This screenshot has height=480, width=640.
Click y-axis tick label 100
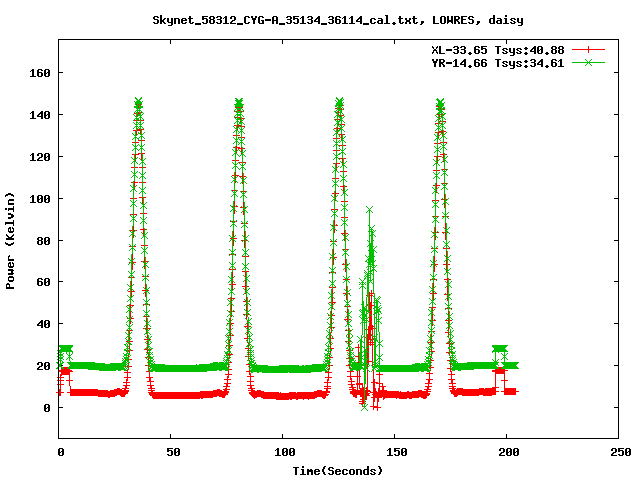tap(40, 199)
